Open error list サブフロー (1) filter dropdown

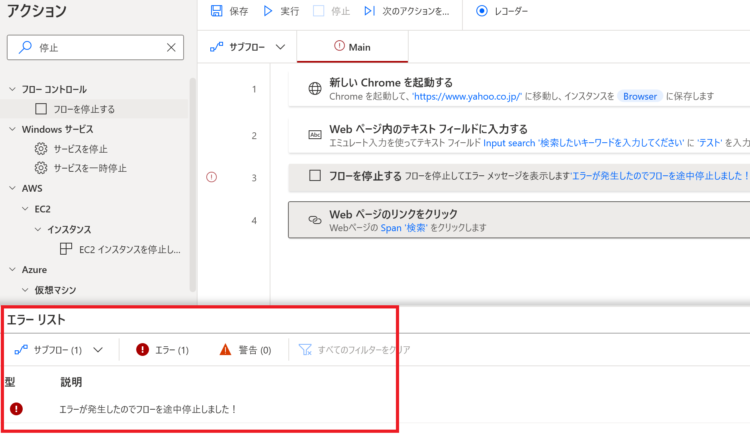point(98,350)
